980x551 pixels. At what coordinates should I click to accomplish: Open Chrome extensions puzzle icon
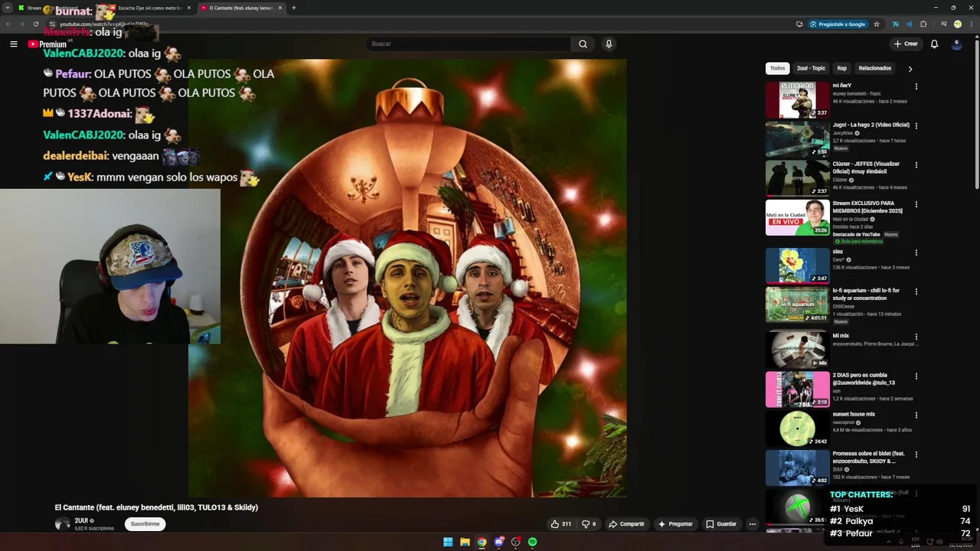pos(923,24)
